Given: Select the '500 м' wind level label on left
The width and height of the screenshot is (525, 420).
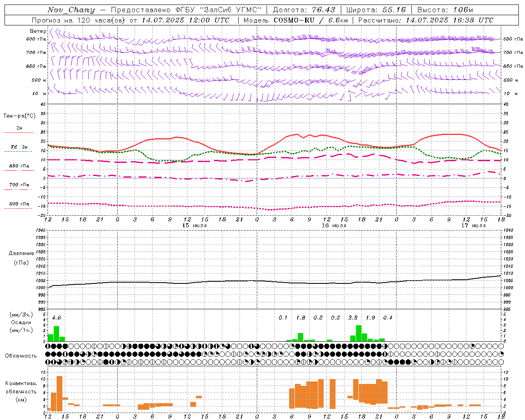Looking at the screenshot, I should [39, 80].
